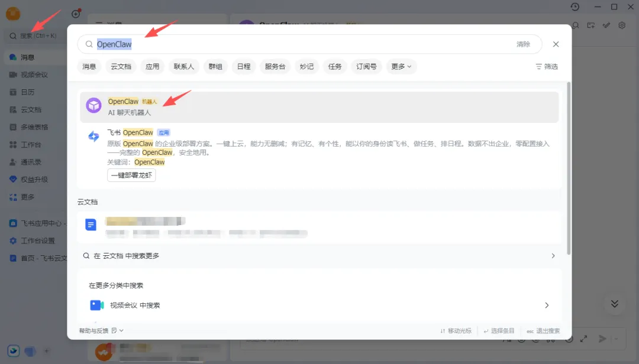Expand the message input with diagonal arrows icon
The image size is (639, 364).
click(x=583, y=339)
